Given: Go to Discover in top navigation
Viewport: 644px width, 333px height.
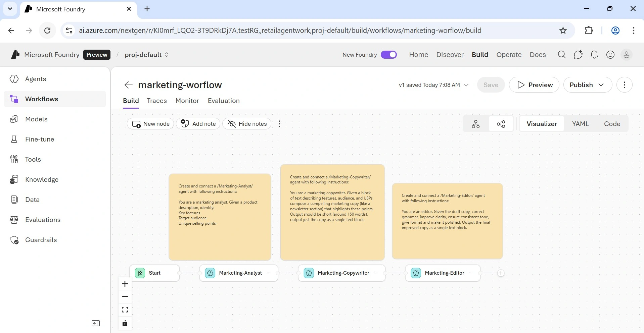Looking at the screenshot, I should click(x=450, y=55).
